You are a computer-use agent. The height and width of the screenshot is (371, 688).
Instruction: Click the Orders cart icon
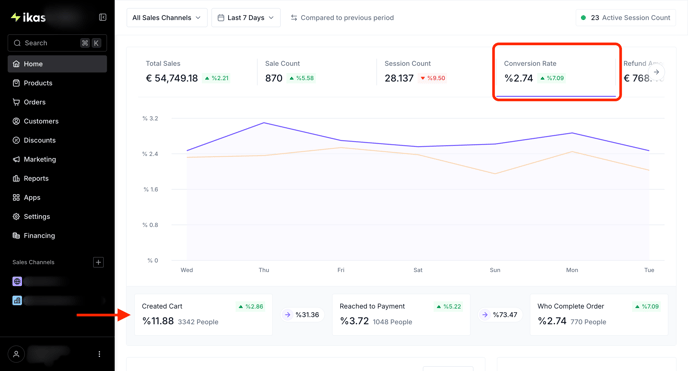16,102
